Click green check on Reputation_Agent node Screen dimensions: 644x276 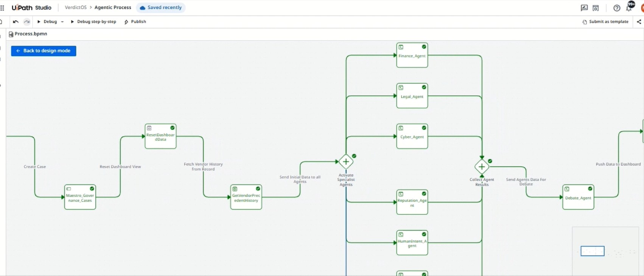click(424, 194)
